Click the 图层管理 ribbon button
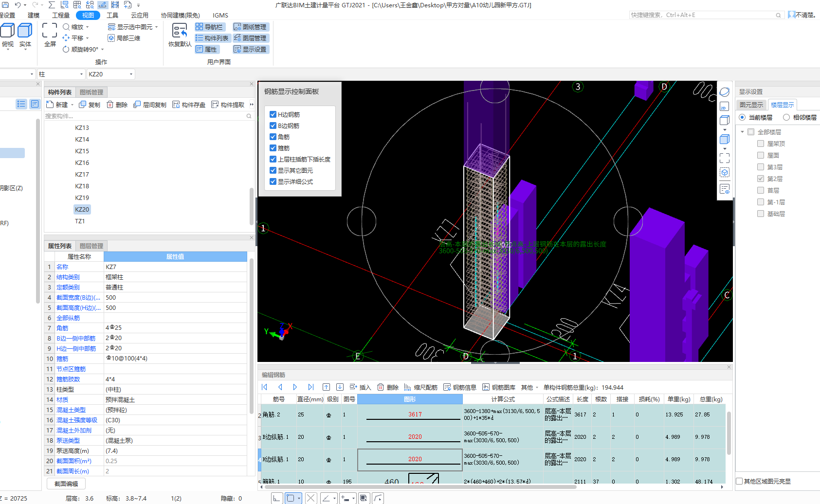Screen dimensions: 820x504 (x=251, y=38)
